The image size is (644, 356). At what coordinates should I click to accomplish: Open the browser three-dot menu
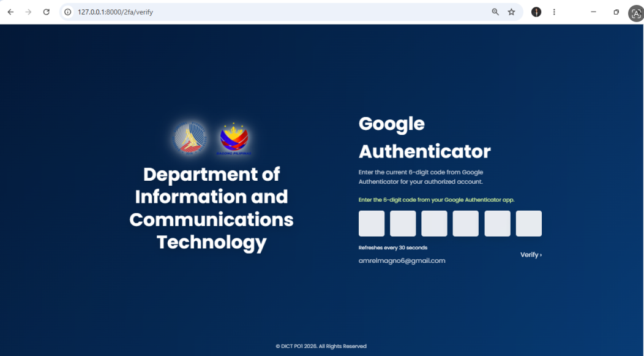point(554,12)
